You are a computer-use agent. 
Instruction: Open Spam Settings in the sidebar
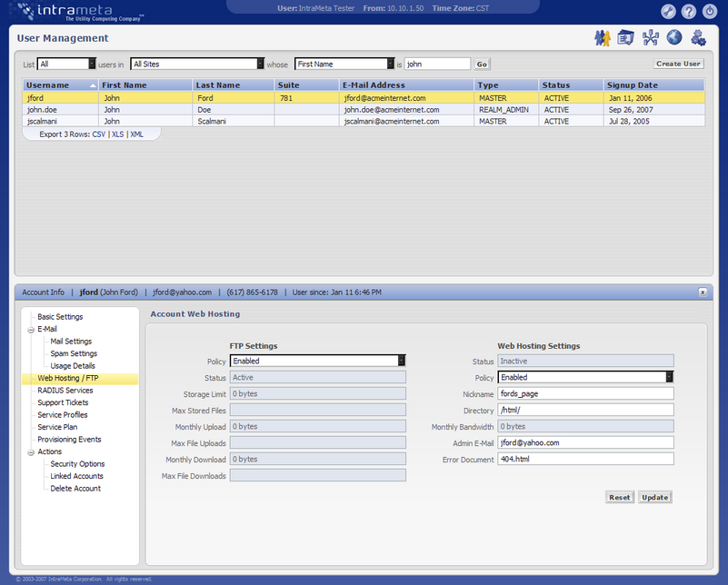click(x=74, y=353)
